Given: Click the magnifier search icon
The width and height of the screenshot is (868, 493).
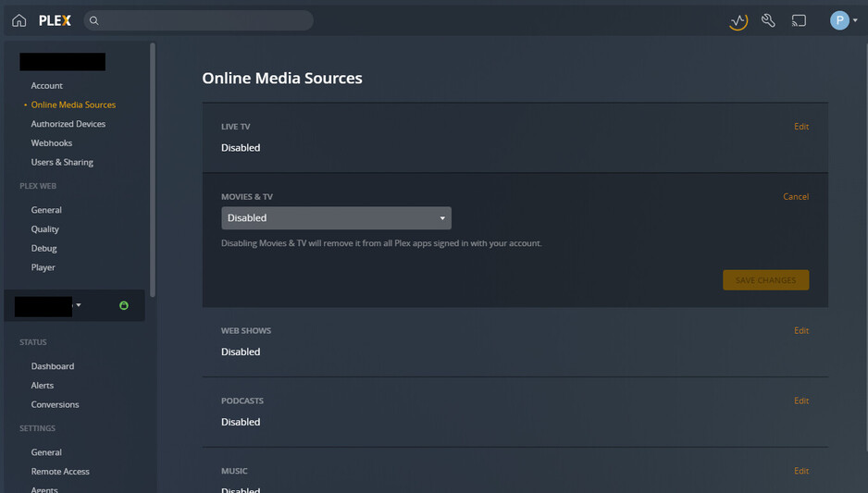Looking at the screenshot, I should [94, 20].
